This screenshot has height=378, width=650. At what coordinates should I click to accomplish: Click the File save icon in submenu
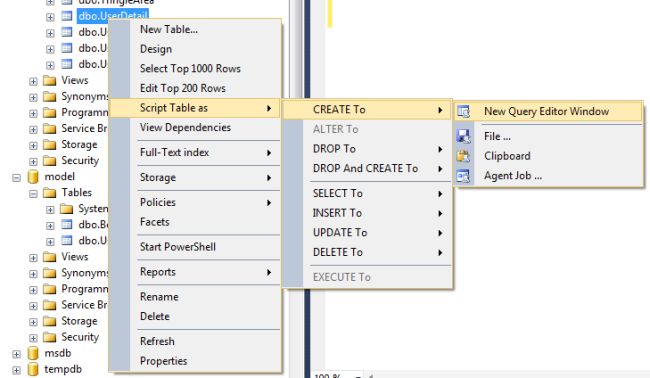[x=463, y=136]
